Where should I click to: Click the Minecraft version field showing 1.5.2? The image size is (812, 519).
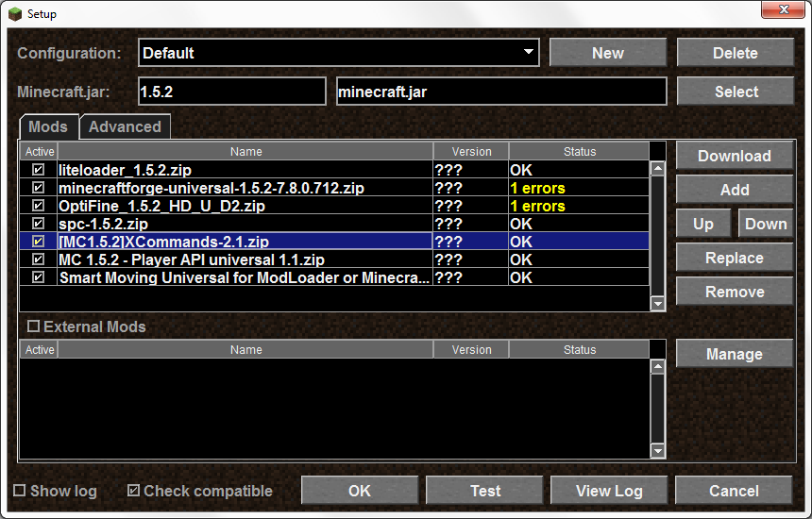(232, 92)
